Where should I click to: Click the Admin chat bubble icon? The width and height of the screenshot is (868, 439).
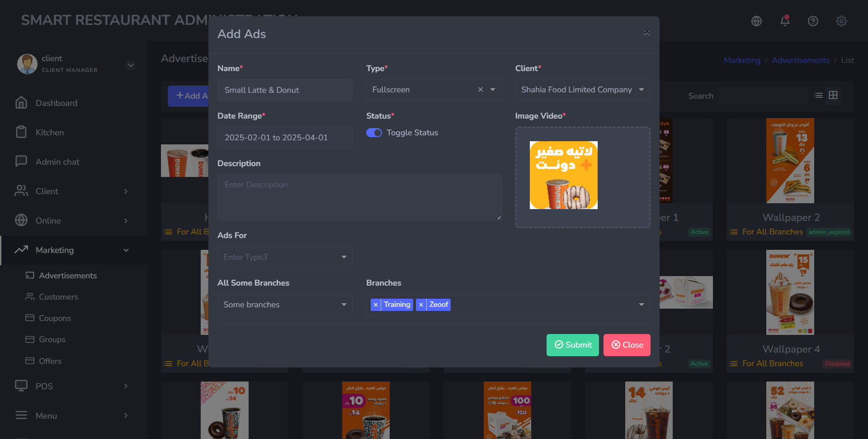[21, 162]
